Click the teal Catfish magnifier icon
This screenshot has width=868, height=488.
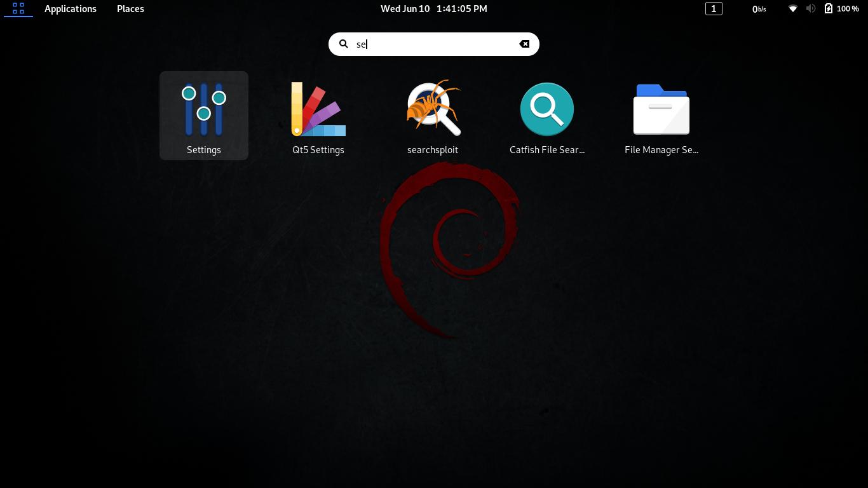coord(547,109)
